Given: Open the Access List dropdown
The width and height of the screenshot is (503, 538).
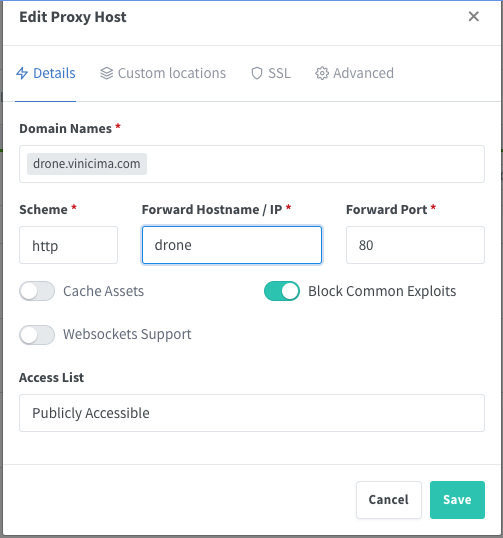Looking at the screenshot, I should (x=252, y=413).
